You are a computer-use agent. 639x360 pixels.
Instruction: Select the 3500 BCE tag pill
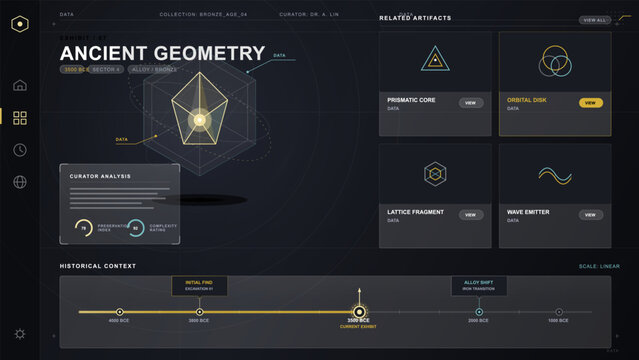tap(74, 69)
